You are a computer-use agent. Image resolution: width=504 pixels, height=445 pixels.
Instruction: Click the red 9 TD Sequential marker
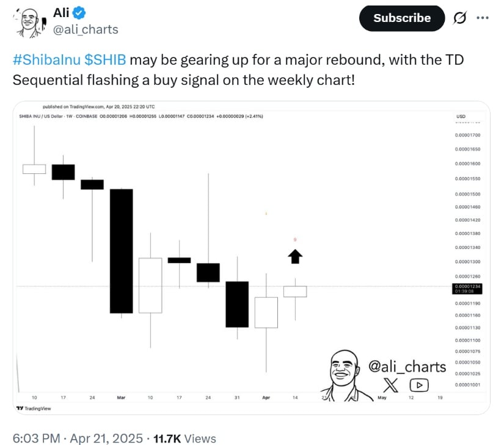coord(295,240)
